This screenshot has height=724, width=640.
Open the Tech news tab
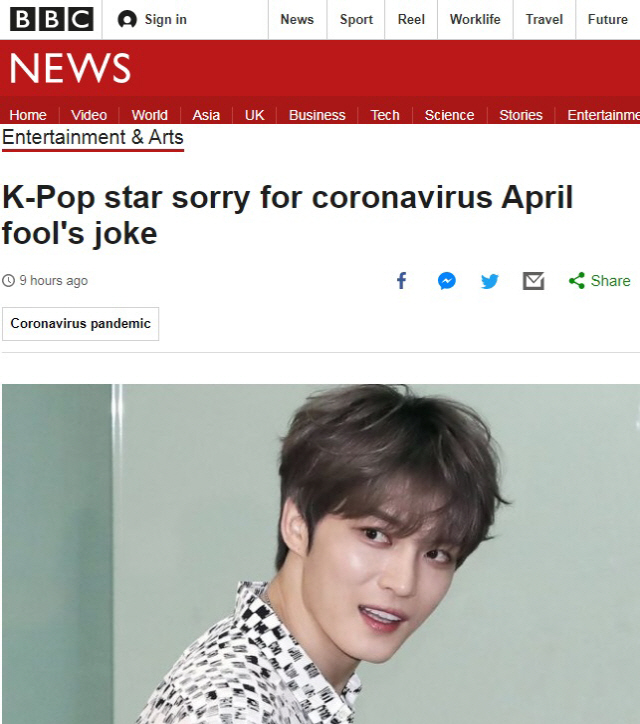pos(385,115)
